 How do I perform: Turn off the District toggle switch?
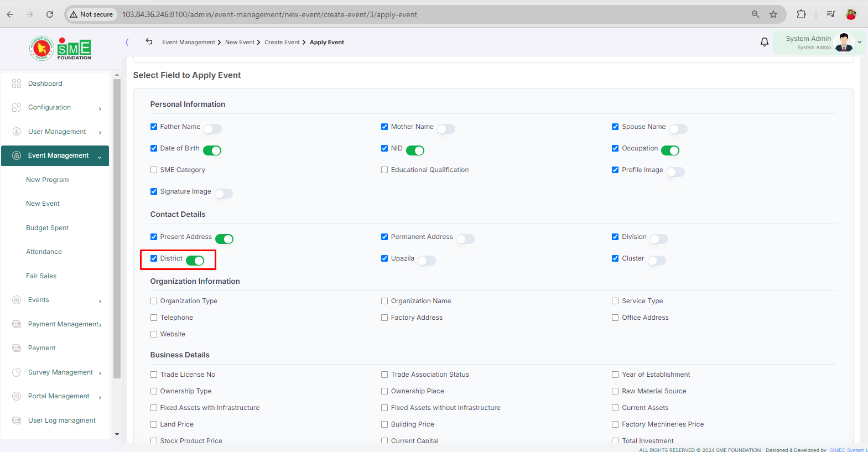pyautogui.click(x=195, y=261)
